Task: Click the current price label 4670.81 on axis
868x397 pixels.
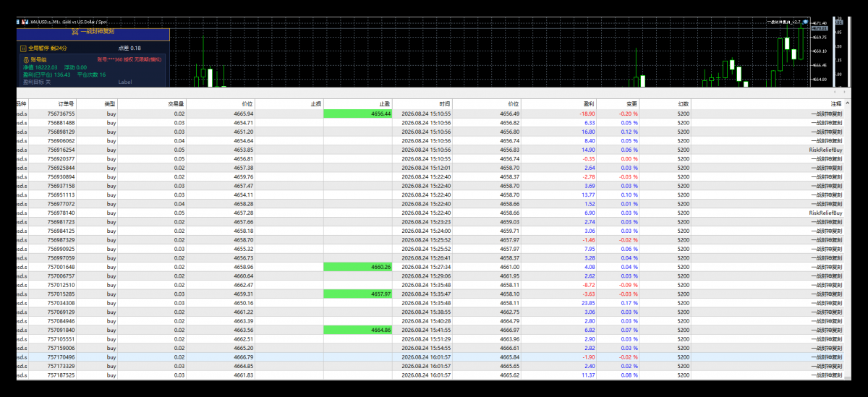Action: click(819, 29)
